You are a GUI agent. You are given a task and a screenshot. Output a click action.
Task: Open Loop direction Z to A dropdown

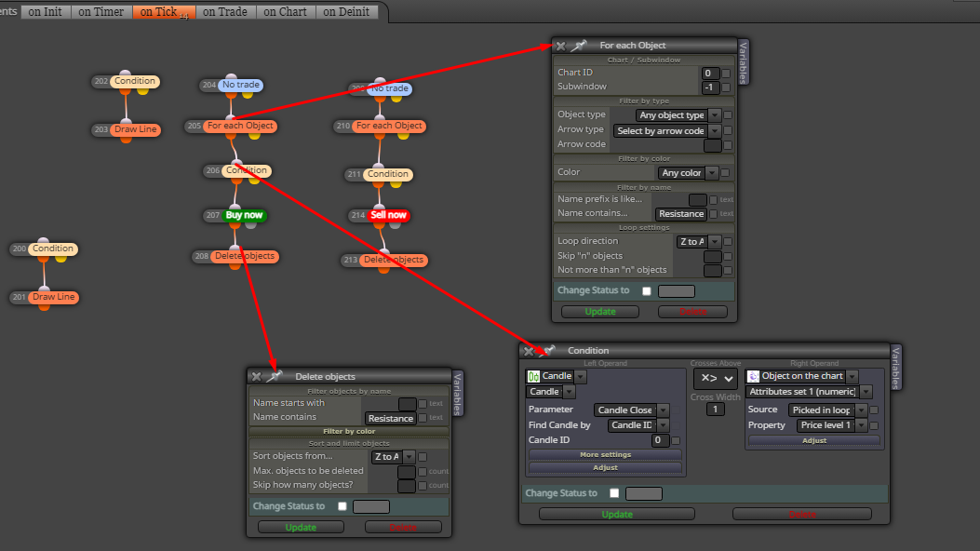click(698, 242)
